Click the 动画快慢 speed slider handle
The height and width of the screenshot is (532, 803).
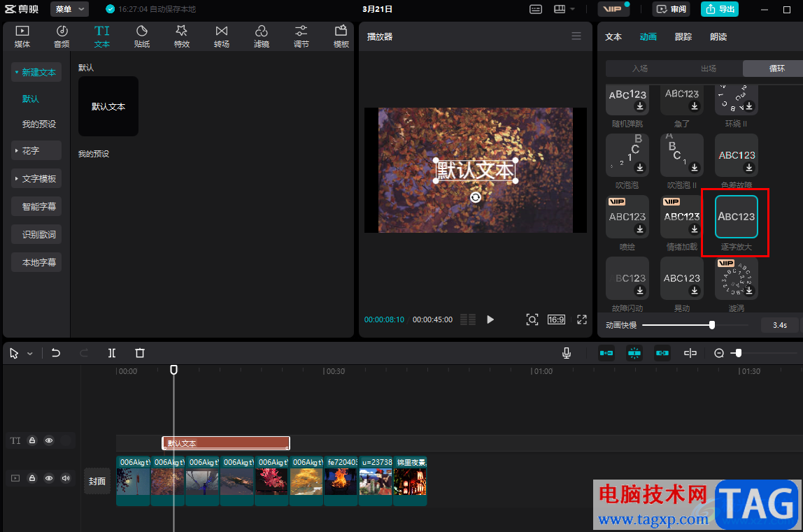712,325
